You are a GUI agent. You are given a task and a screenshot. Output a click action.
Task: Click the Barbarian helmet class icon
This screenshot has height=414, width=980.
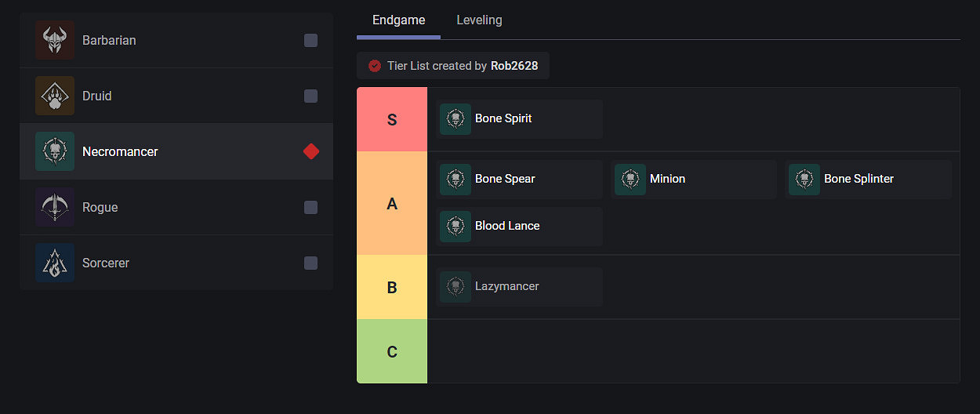pos(55,40)
